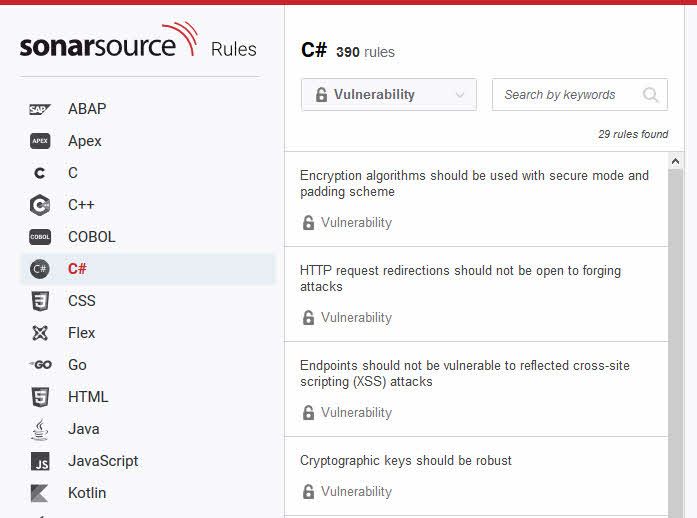This screenshot has width=697, height=518.
Task: Click the Apex language icon
Action: coord(40,141)
